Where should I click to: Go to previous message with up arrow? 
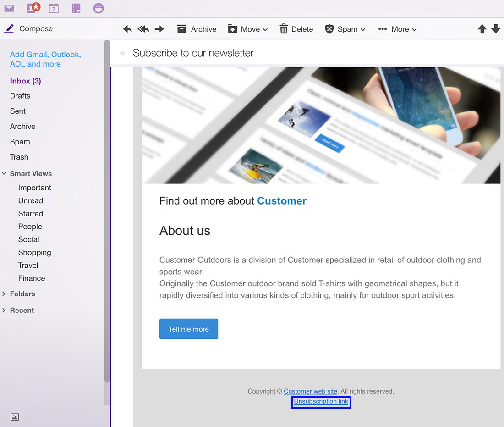[x=482, y=29]
